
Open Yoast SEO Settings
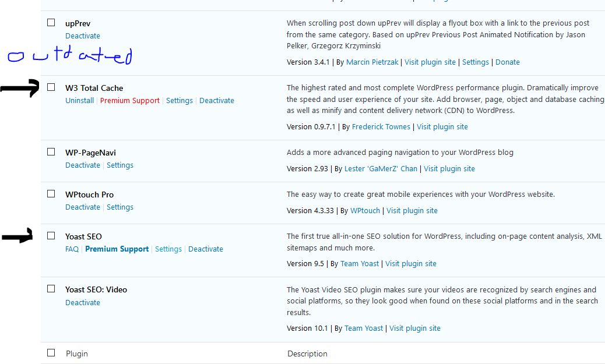pos(168,249)
